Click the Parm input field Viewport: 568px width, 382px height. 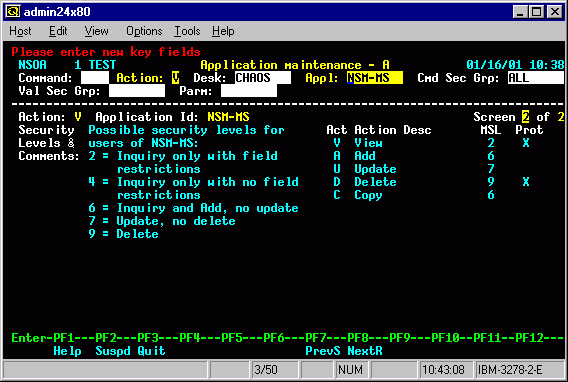[x=249, y=91]
